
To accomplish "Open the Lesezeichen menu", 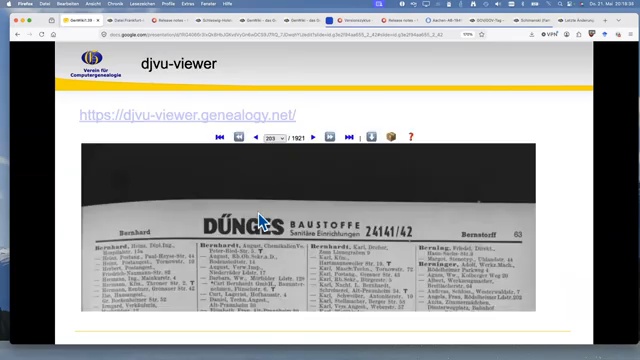I will pos(142,4).
